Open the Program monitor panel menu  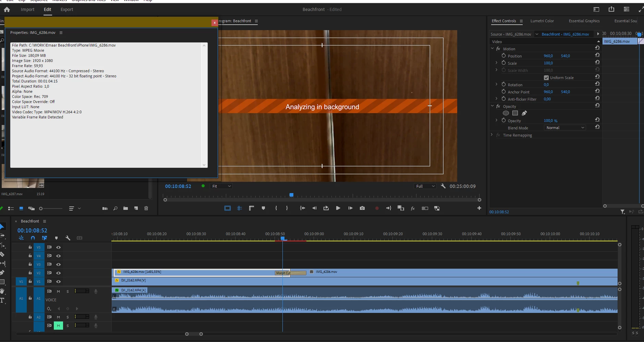256,21
